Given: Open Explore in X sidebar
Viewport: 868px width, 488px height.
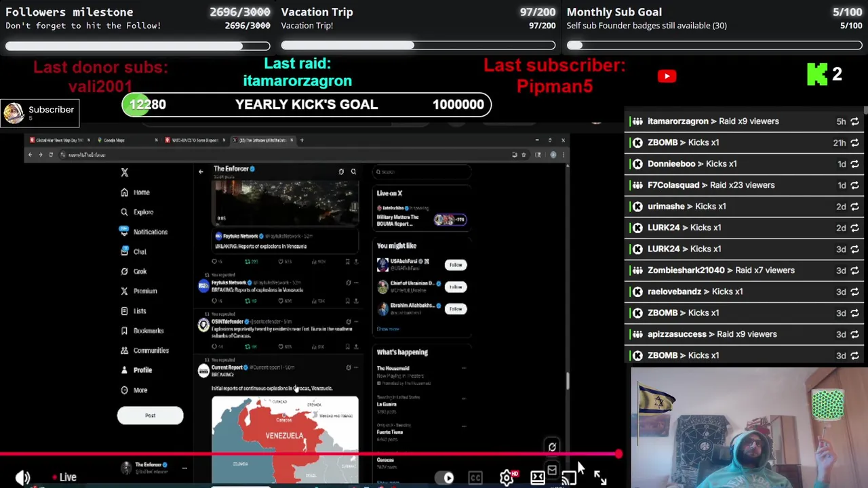Looking at the screenshot, I should coord(137,212).
